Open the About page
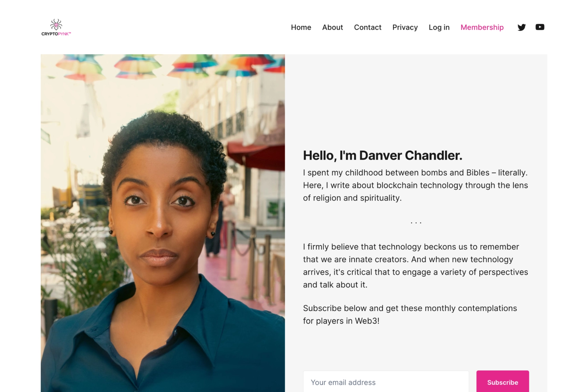This screenshot has width=588, height=392. point(332,27)
